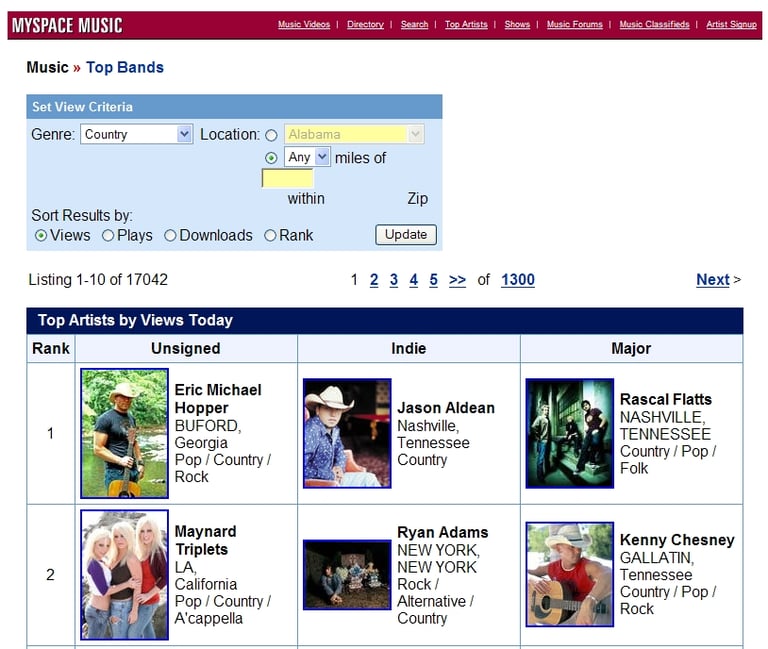Open the Genre dropdown showing Country
Viewport: 768px width, 649px height.
click(x=136, y=134)
